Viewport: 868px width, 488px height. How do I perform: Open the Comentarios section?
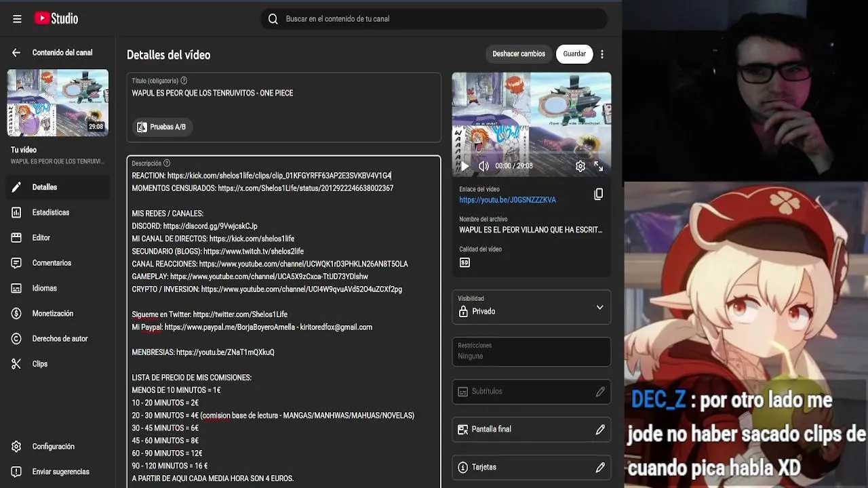pos(58,263)
